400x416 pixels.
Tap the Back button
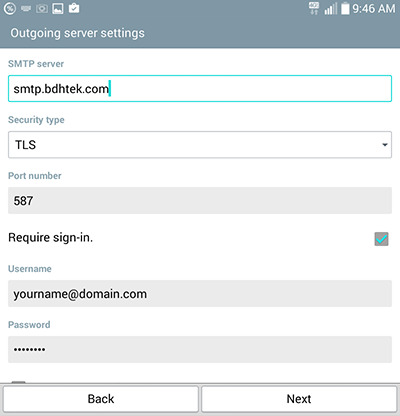point(101,399)
